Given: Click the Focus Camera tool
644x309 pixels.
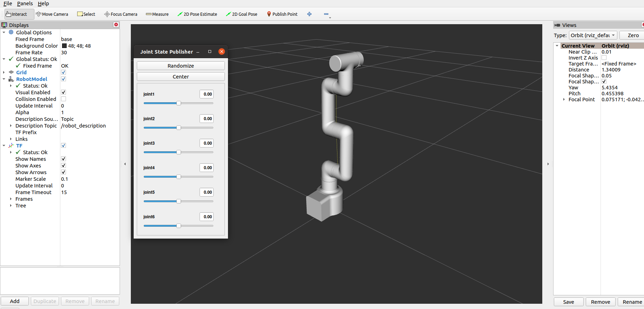Looking at the screenshot, I should pos(121,14).
